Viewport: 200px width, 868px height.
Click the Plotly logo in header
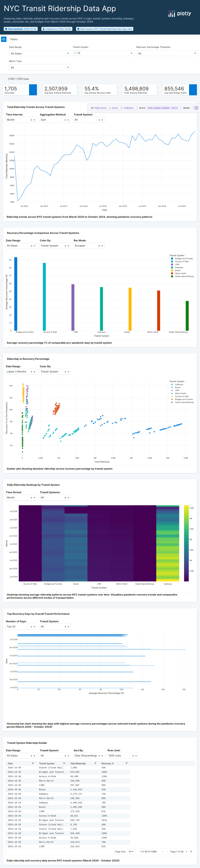pos(180,14)
